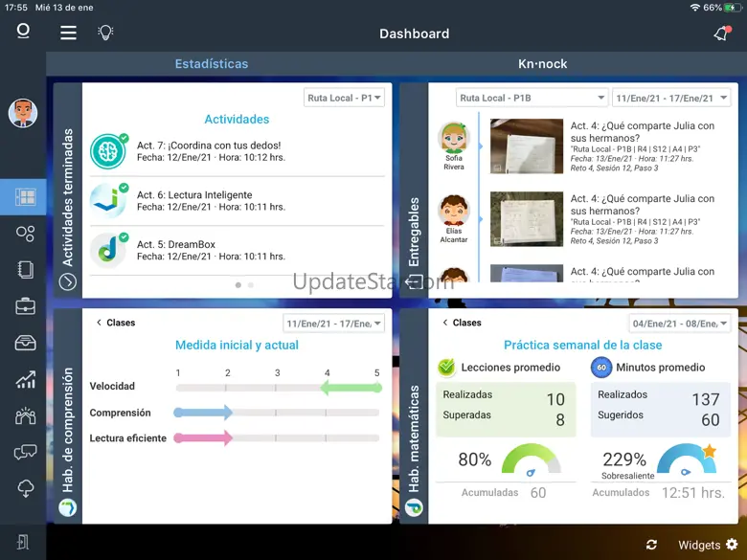Screen dimensions: 747x560
Task: Tap Acumuladas 60 text
Action: coord(504,492)
